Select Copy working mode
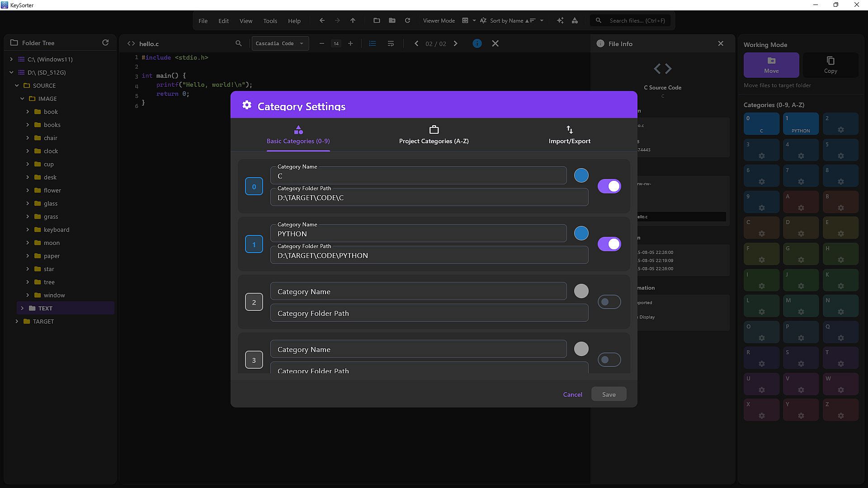The height and width of the screenshot is (488, 868). coord(830,65)
